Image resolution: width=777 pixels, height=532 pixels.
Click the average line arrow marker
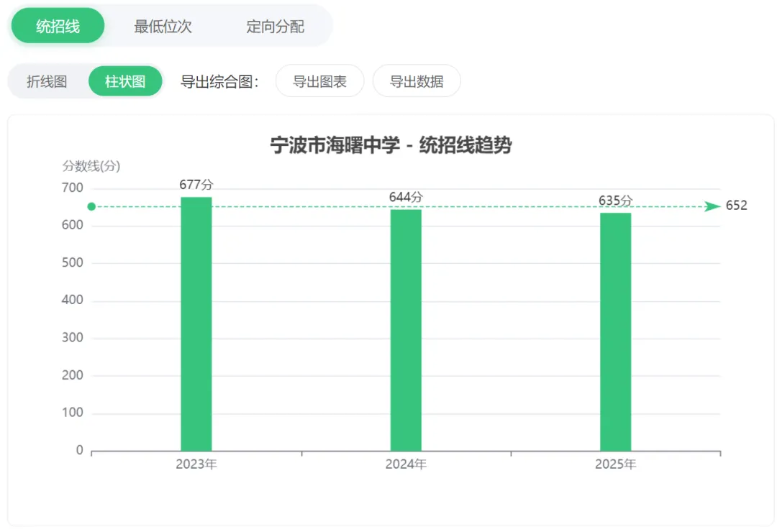pyautogui.click(x=712, y=206)
